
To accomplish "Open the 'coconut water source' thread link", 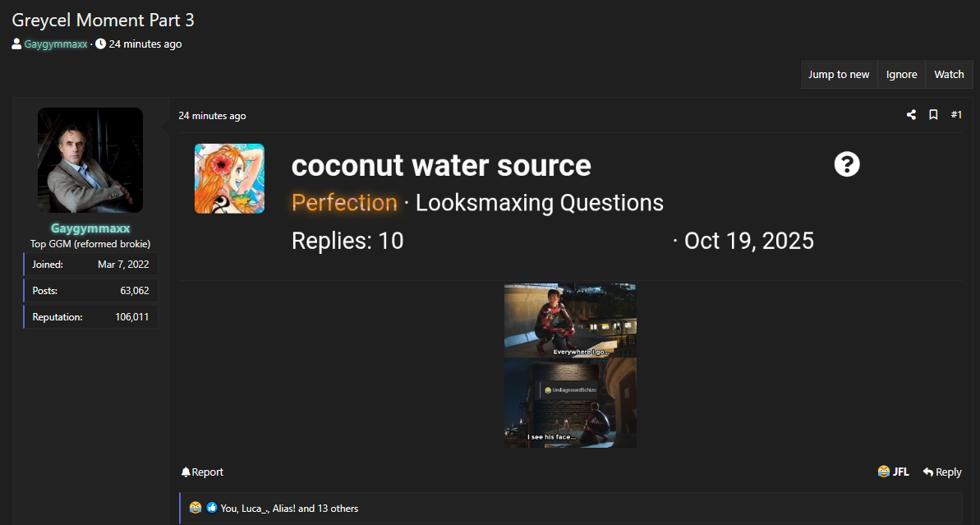I will pos(441,165).
